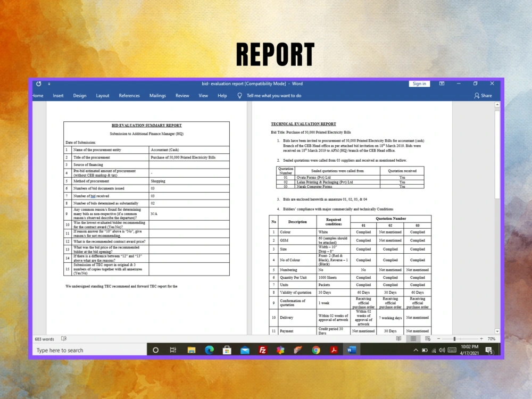
Task: Open File Explorer from the taskbar
Action: tap(192, 350)
